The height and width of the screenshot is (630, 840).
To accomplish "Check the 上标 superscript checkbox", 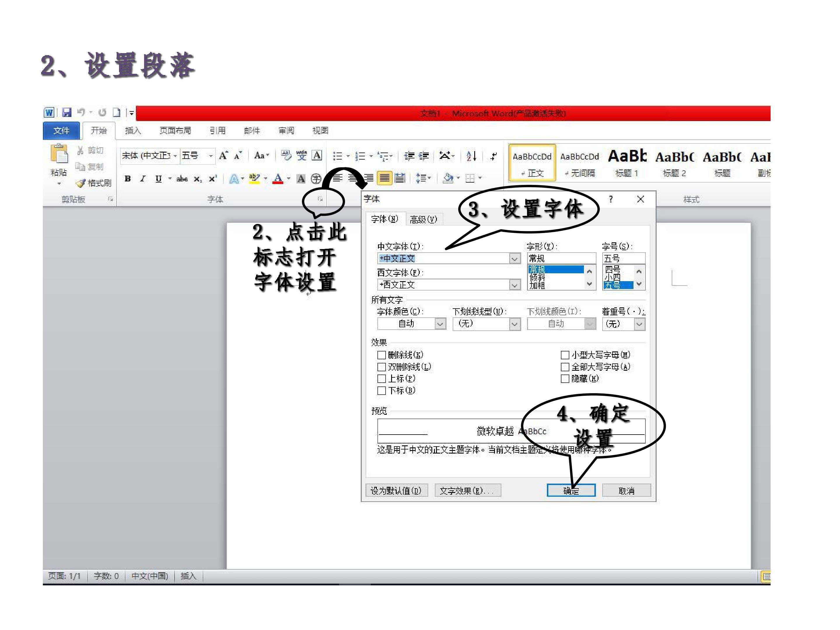I will click(381, 379).
